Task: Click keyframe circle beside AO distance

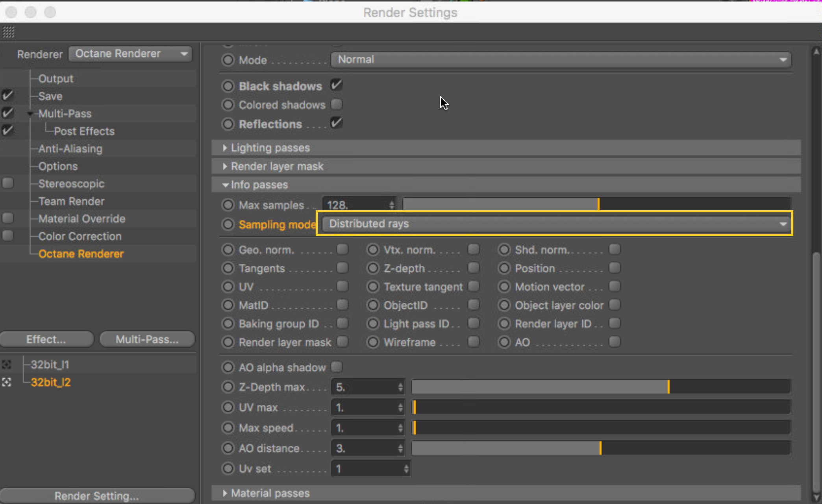Action: [x=228, y=448]
